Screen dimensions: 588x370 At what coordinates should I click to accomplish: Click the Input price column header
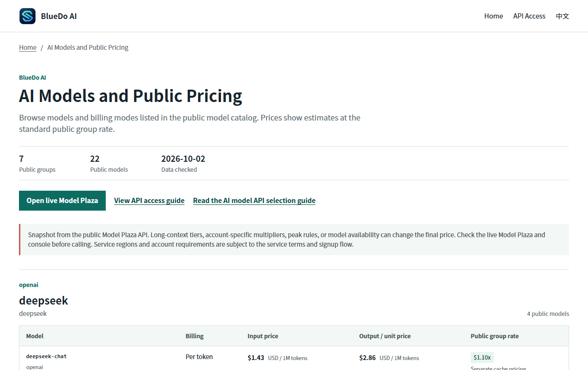coord(263,336)
